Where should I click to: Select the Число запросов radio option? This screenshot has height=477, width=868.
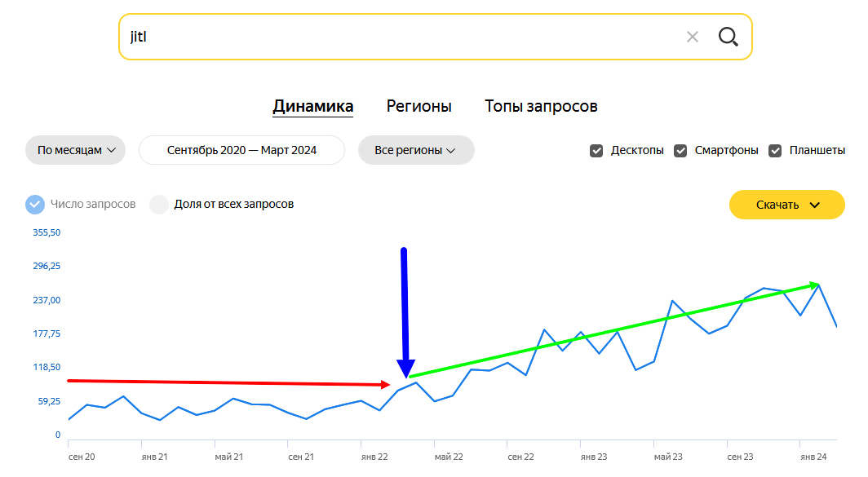coord(35,204)
